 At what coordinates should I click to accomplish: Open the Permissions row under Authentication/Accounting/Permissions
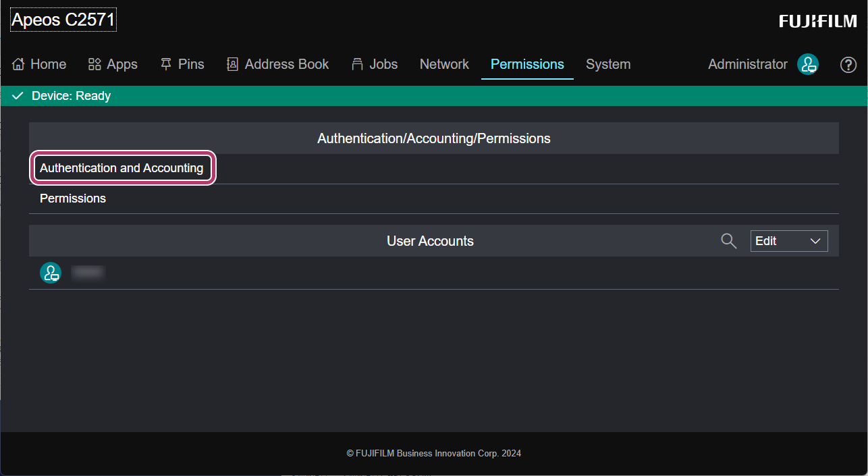coord(434,199)
